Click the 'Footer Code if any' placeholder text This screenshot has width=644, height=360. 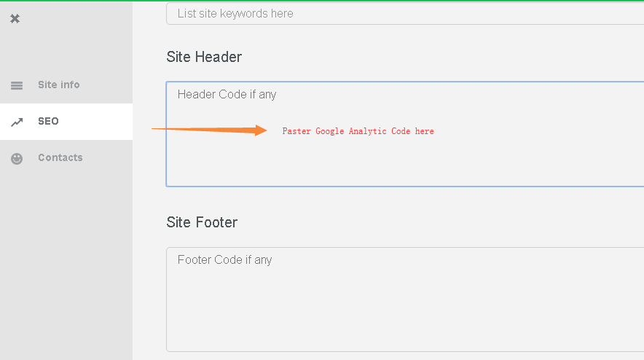pyautogui.click(x=225, y=260)
